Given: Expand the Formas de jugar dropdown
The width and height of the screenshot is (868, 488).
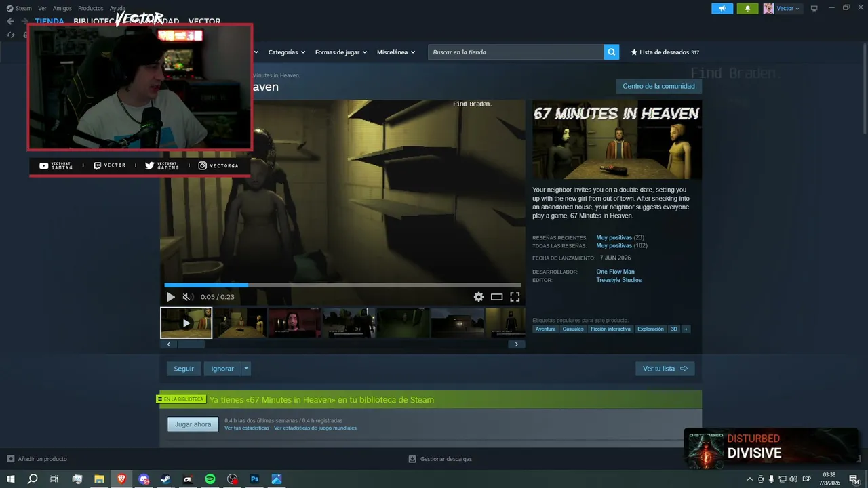Looking at the screenshot, I should coord(340,52).
